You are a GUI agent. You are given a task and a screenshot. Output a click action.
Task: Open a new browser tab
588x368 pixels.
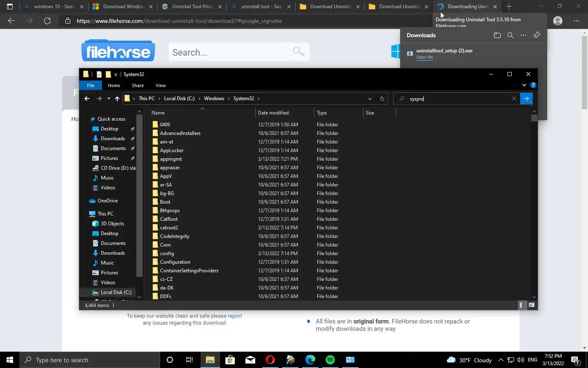[509, 7]
